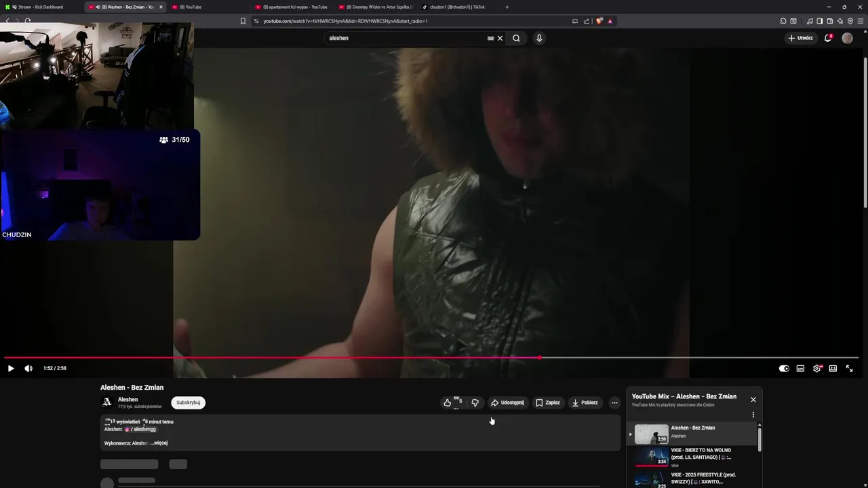Open the on-screen keyboard icon in search
Screen dimensions: 868x488
491,39
